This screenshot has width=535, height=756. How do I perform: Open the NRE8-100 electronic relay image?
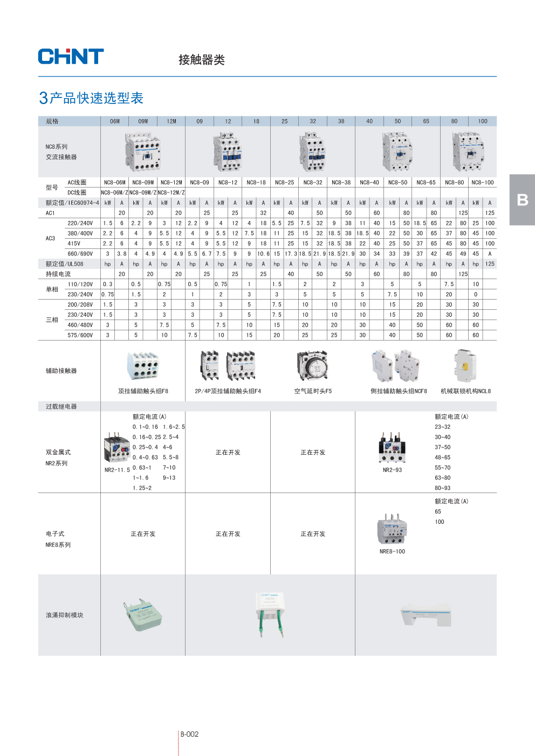pos(392,529)
